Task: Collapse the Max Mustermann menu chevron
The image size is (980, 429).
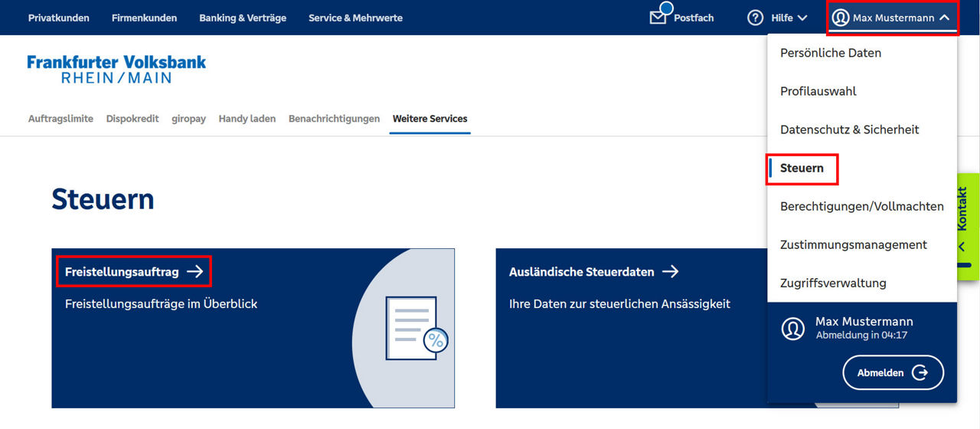Action: (945, 17)
